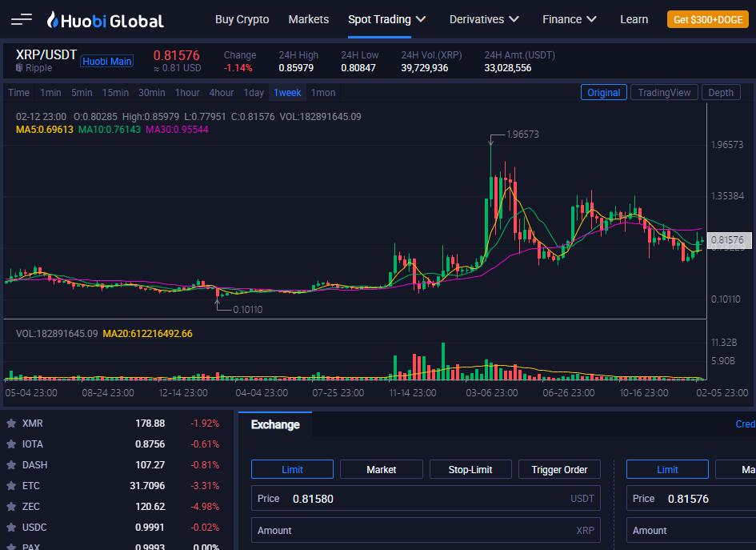Select the 1week chart interval

point(287,93)
